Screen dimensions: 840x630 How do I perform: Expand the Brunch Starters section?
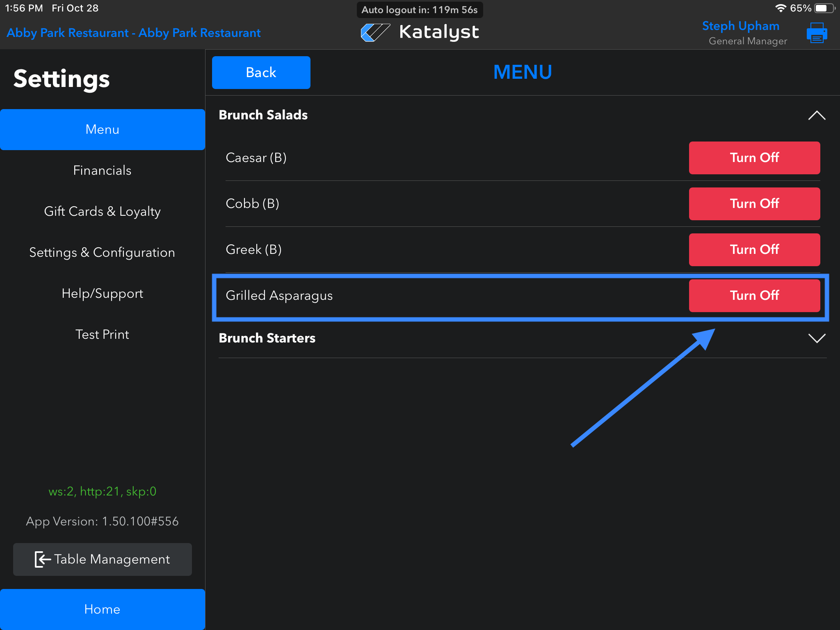coord(816,338)
